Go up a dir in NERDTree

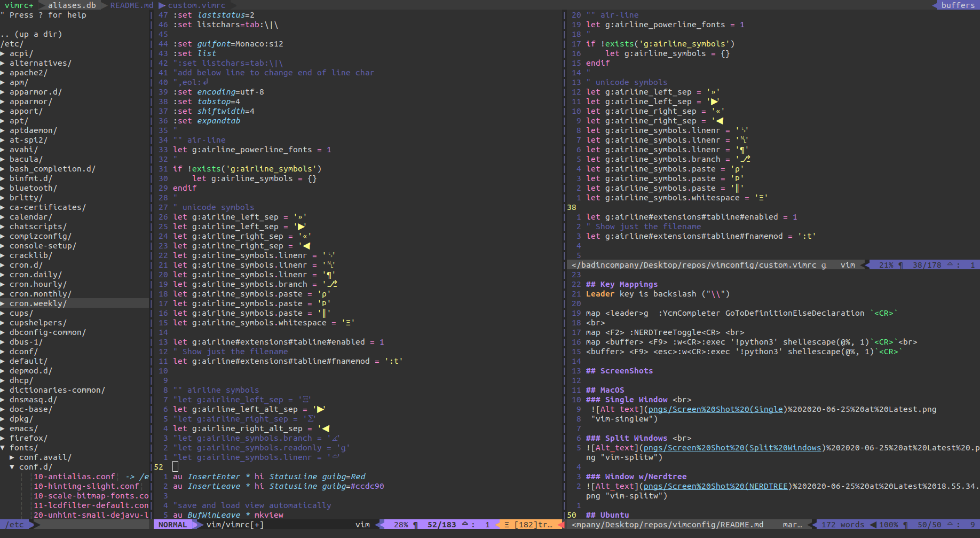tap(31, 34)
